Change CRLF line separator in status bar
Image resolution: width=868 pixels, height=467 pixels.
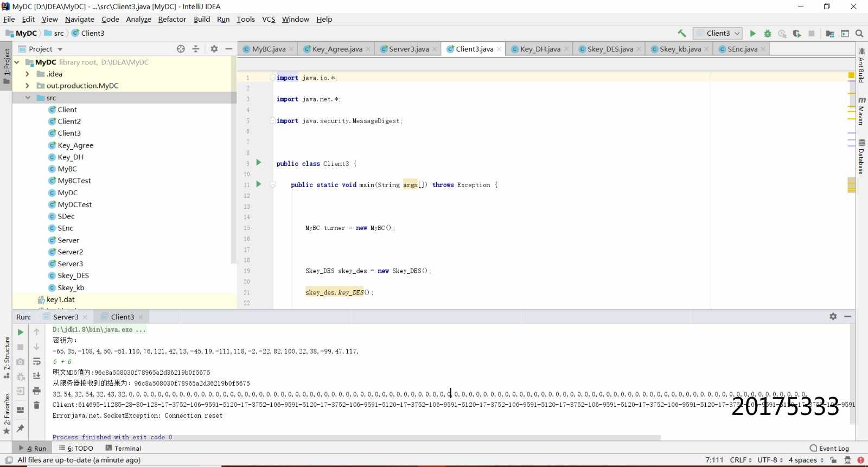[741, 460]
